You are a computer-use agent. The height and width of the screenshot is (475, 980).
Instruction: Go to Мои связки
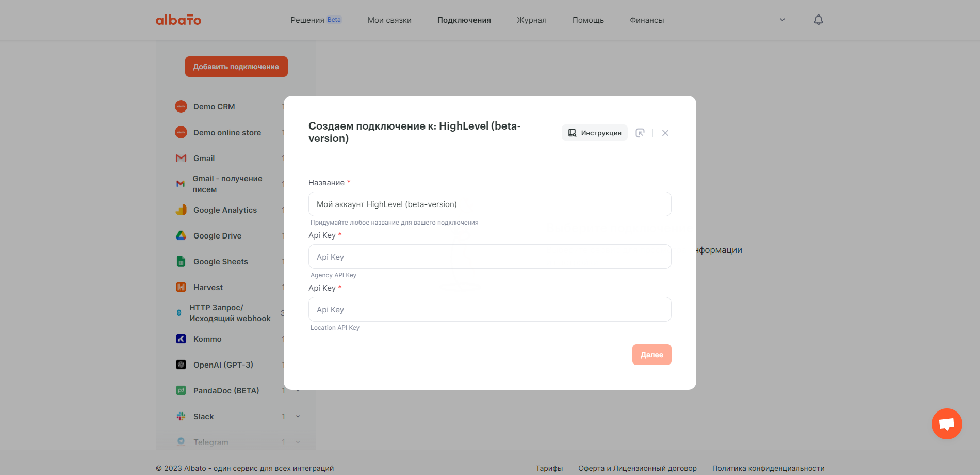point(389,20)
